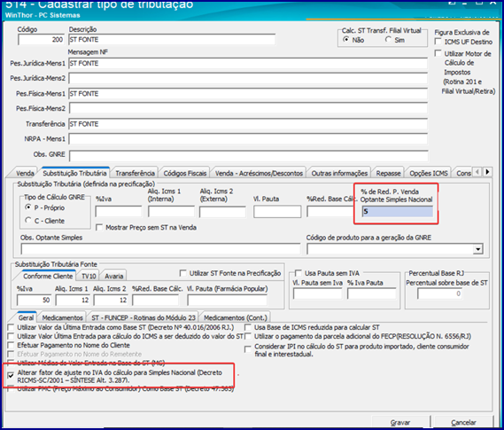Screen dimensions: 504x430
Task: Click Aliq. Icms 2 (Externa) field
Action: 222,212
